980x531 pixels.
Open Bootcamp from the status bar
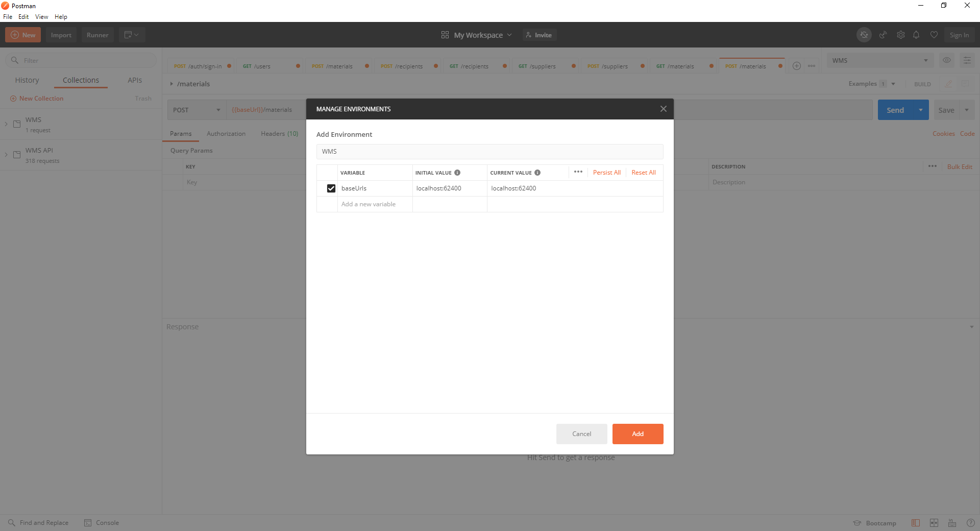pyautogui.click(x=875, y=523)
